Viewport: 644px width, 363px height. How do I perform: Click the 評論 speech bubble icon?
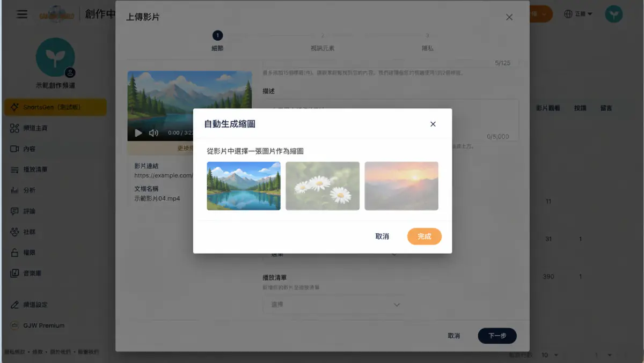[x=15, y=211]
